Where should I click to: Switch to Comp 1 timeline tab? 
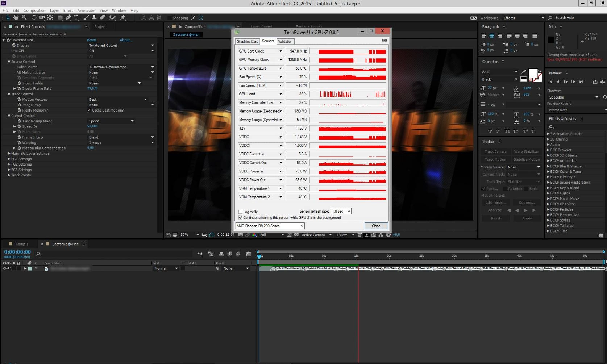[x=22, y=244]
